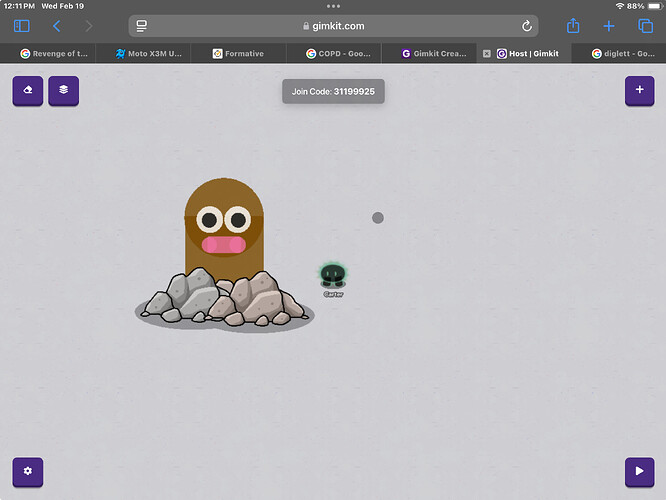The image size is (666, 500).
Task: Go back with the Safari back arrow
Action: click(x=57, y=26)
